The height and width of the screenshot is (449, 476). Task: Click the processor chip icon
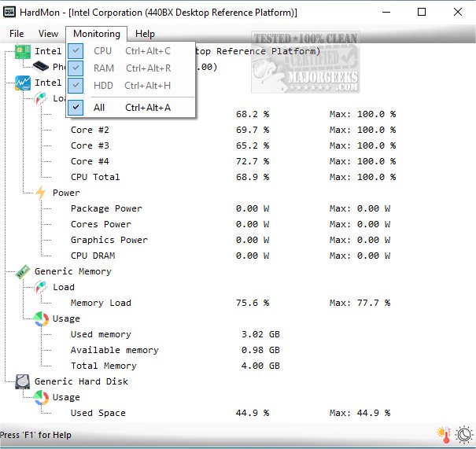(x=41, y=67)
